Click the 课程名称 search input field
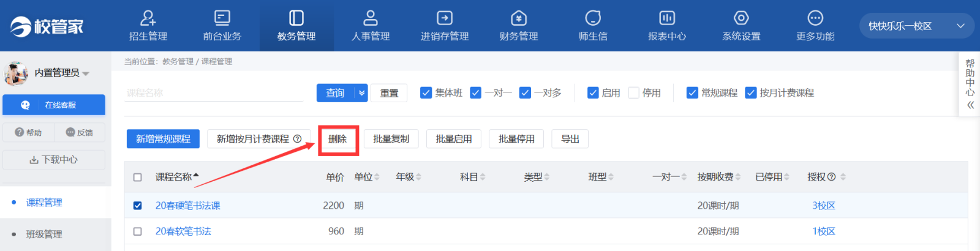980x251 pixels. point(213,93)
